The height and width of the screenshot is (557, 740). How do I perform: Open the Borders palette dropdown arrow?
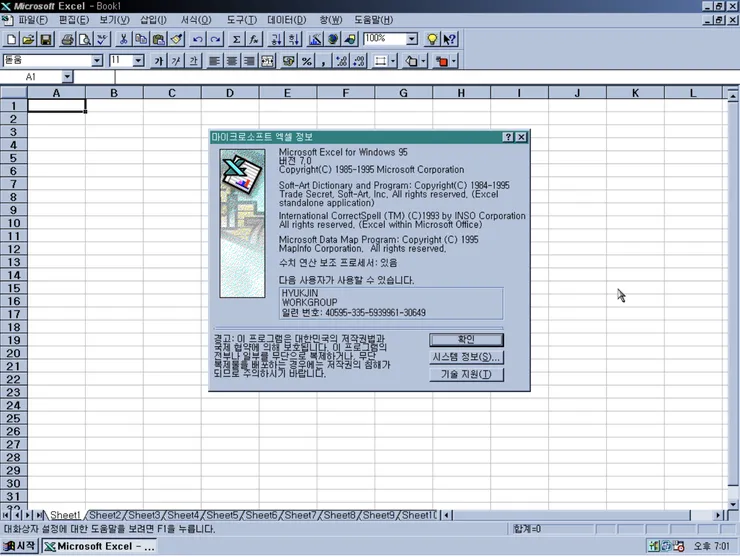tap(393, 61)
